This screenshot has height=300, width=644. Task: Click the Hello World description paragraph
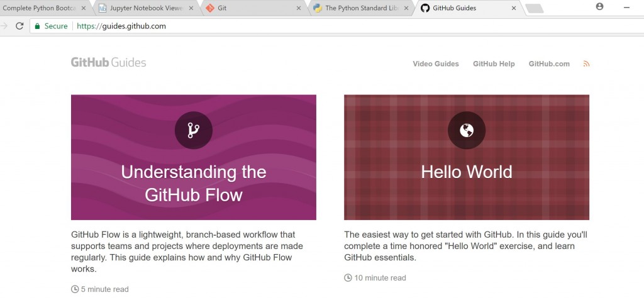(466, 246)
